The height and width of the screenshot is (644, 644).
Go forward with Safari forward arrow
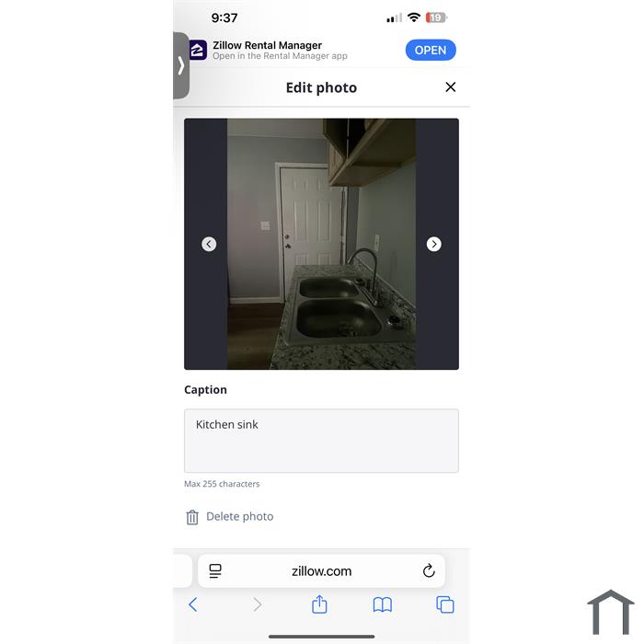point(257,604)
